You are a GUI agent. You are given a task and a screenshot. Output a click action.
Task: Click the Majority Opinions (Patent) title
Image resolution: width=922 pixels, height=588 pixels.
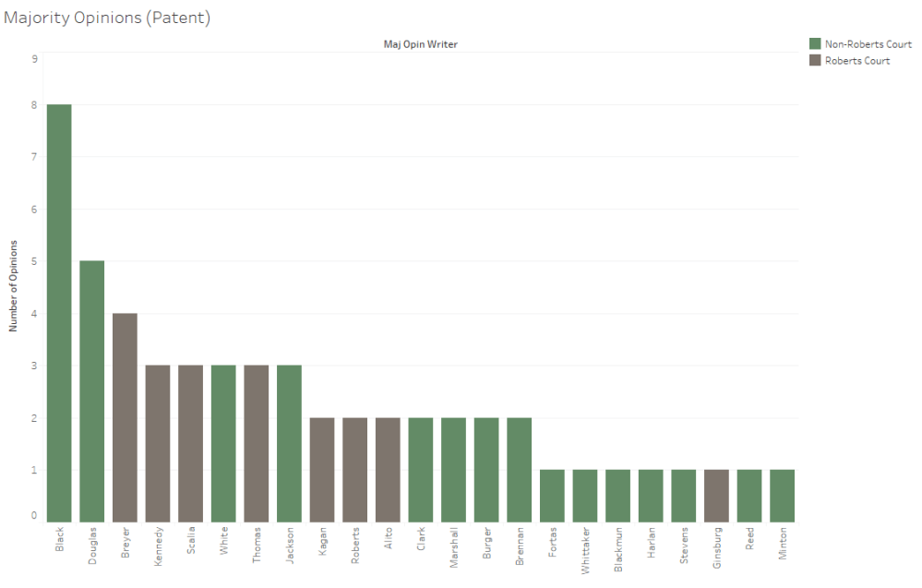point(107,18)
